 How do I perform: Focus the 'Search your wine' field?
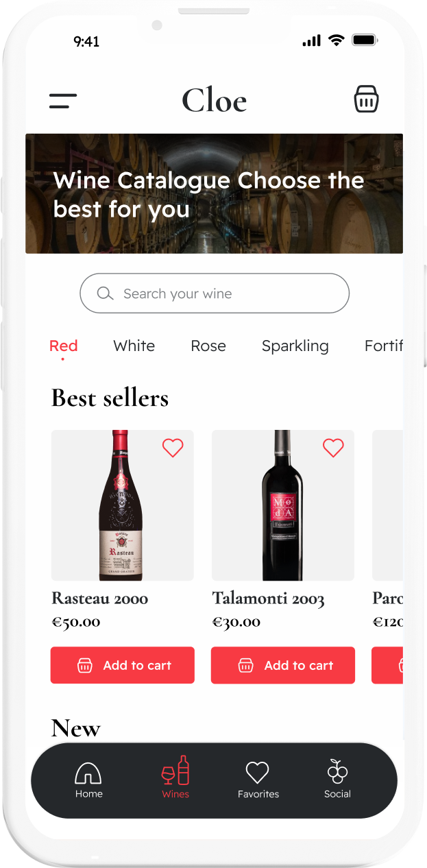pos(226,293)
